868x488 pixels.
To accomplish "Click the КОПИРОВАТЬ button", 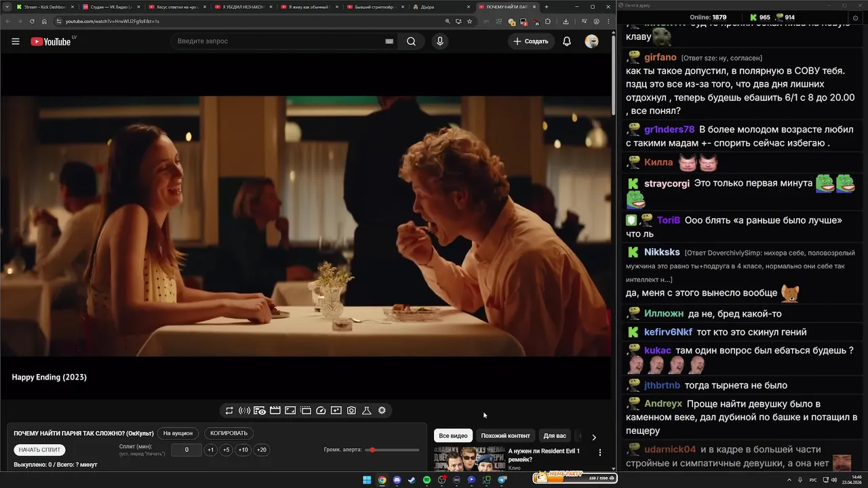I will [x=229, y=433].
